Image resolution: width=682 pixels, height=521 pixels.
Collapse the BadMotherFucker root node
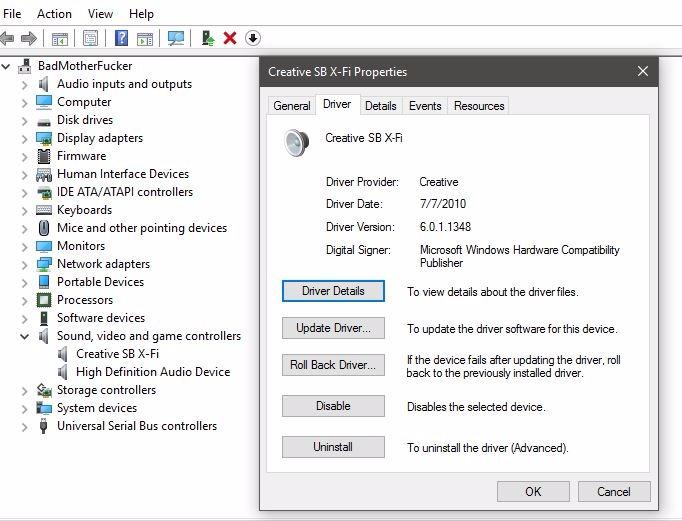[6, 67]
